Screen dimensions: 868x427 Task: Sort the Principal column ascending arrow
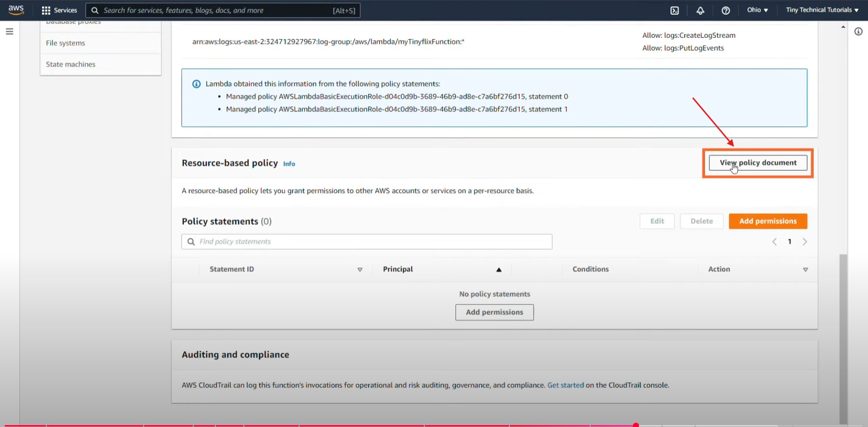pos(498,270)
